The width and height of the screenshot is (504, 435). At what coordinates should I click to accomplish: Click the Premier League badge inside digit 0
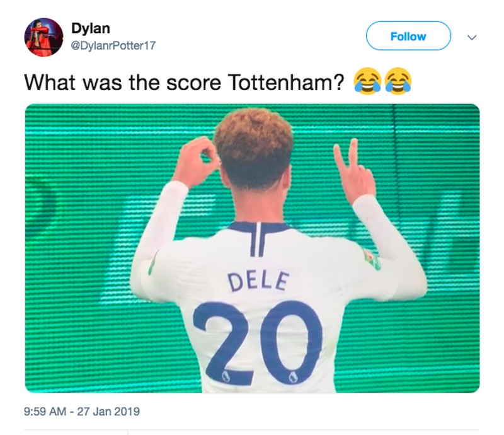(292, 377)
